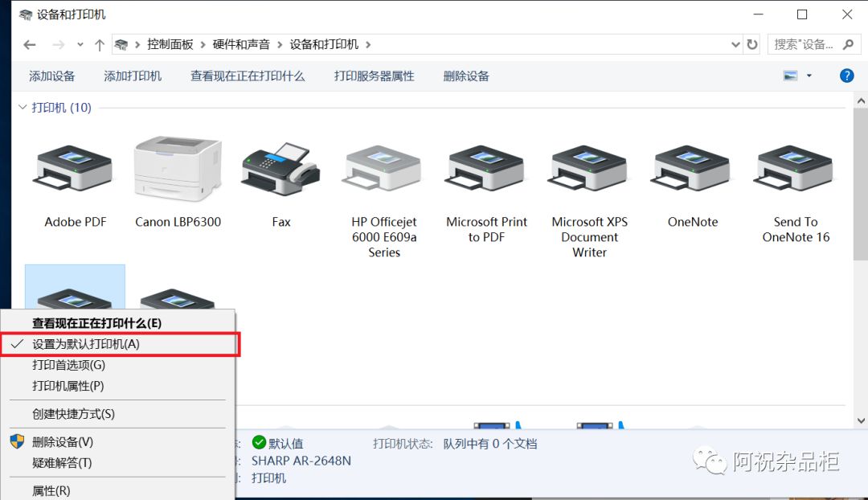868x500 pixels.
Task: Go back with the left arrow
Action: point(30,45)
